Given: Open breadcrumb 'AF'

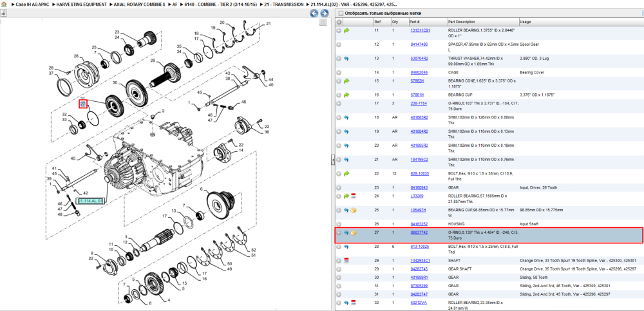Looking at the screenshot, I should click(175, 4).
